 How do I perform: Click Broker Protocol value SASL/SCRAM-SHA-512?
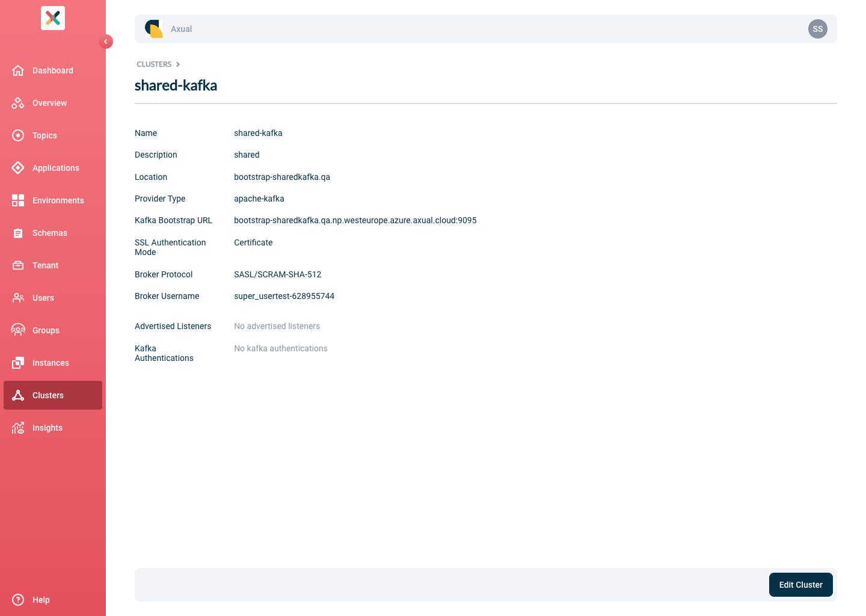278,274
